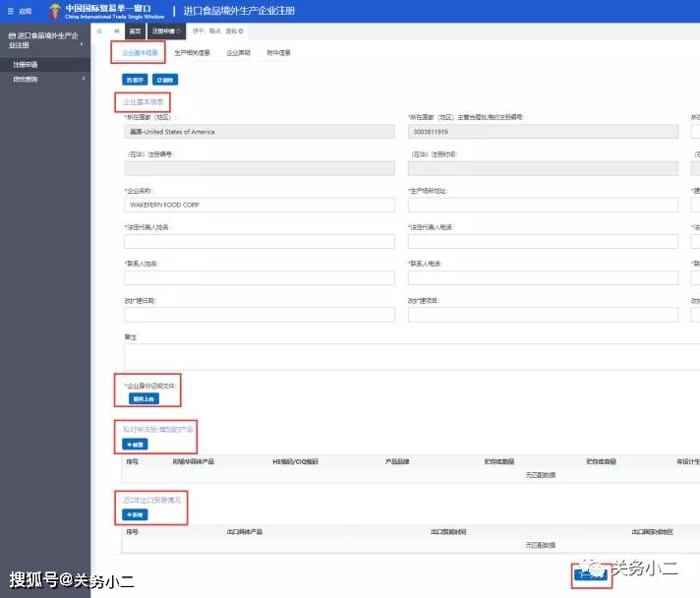
Task: Switch to the 生产相关信息 tab
Action: tap(192, 52)
